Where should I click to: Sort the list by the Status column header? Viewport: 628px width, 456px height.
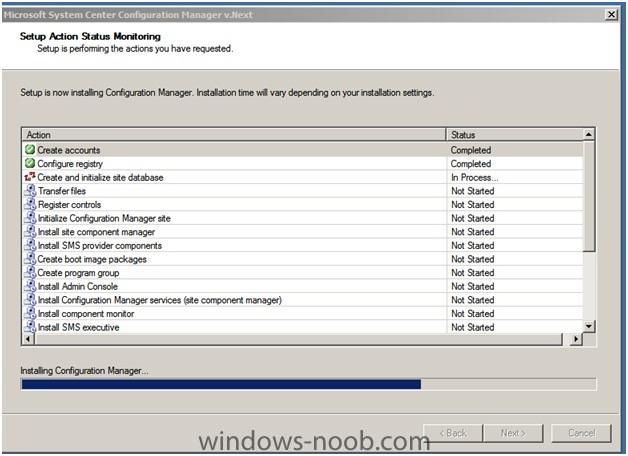pyautogui.click(x=515, y=135)
